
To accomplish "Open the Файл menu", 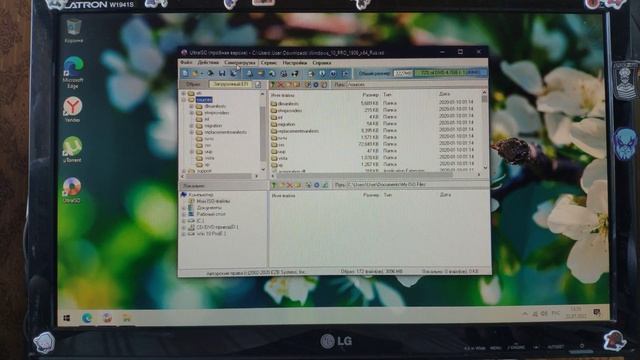I will click(x=186, y=62).
